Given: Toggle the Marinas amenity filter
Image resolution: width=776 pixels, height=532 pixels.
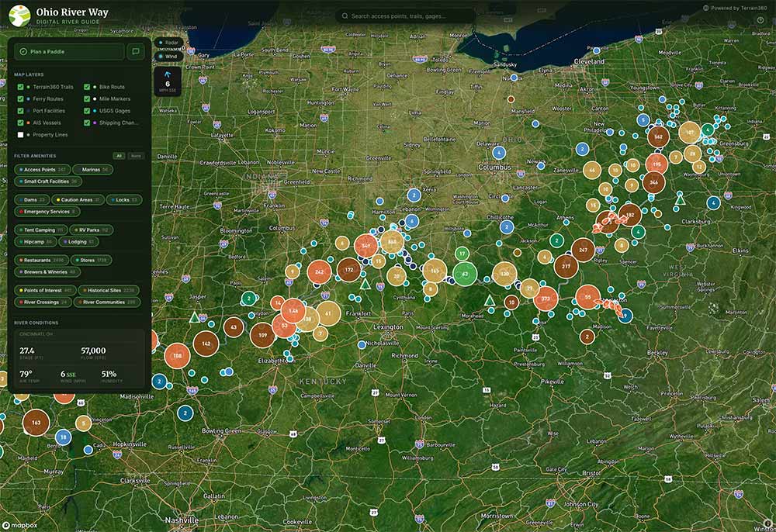Looking at the screenshot, I should tap(95, 169).
